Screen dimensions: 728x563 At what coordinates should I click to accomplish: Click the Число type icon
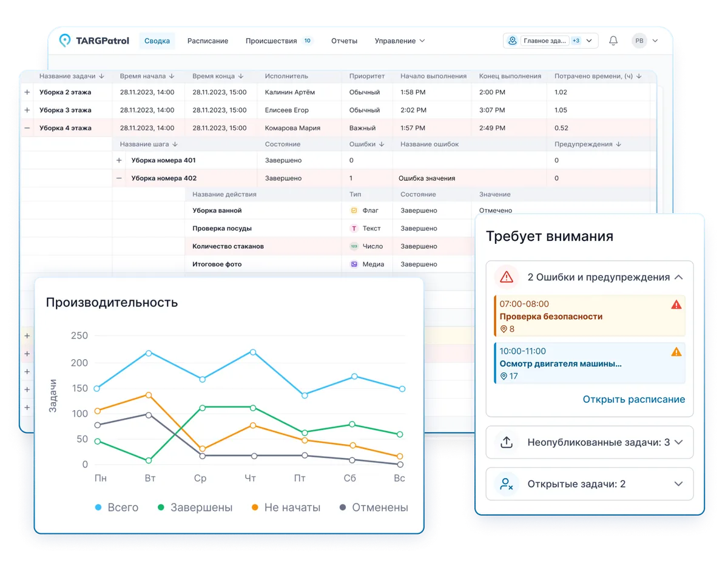click(354, 246)
